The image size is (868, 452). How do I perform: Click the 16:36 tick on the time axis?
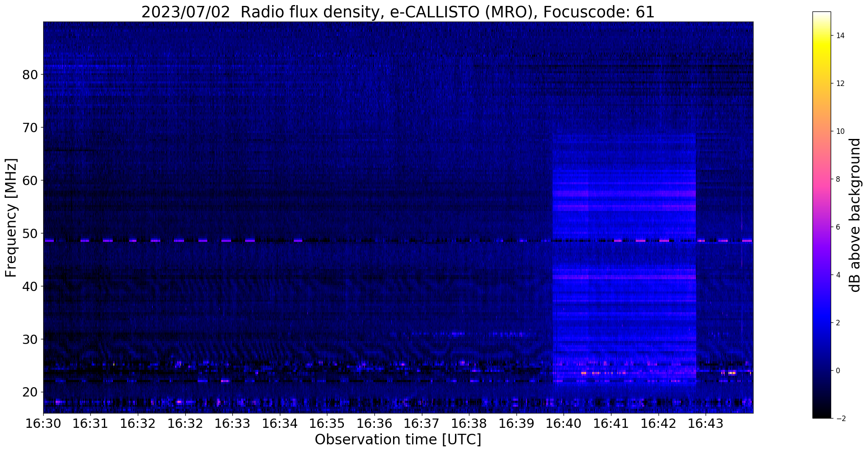point(374,424)
